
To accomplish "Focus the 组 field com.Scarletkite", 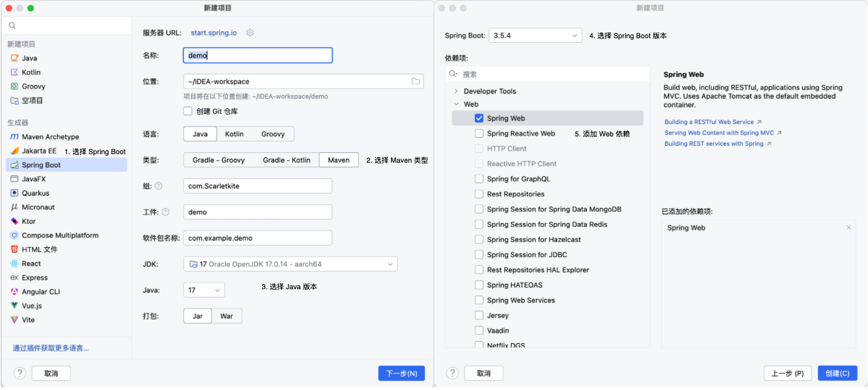I will tap(258, 186).
